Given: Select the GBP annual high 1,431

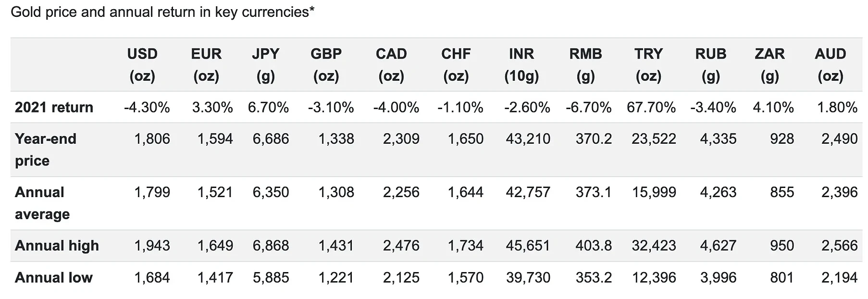Looking at the screenshot, I should [336, 246].
